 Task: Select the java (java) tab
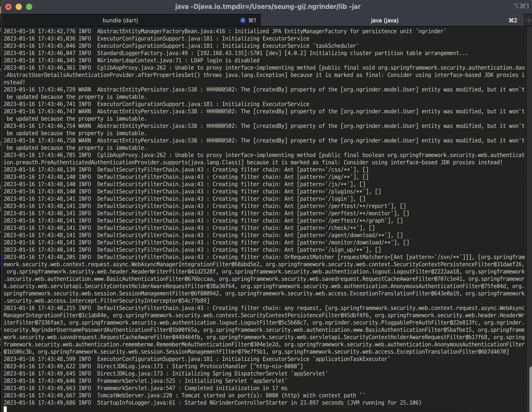click(385, 20)
